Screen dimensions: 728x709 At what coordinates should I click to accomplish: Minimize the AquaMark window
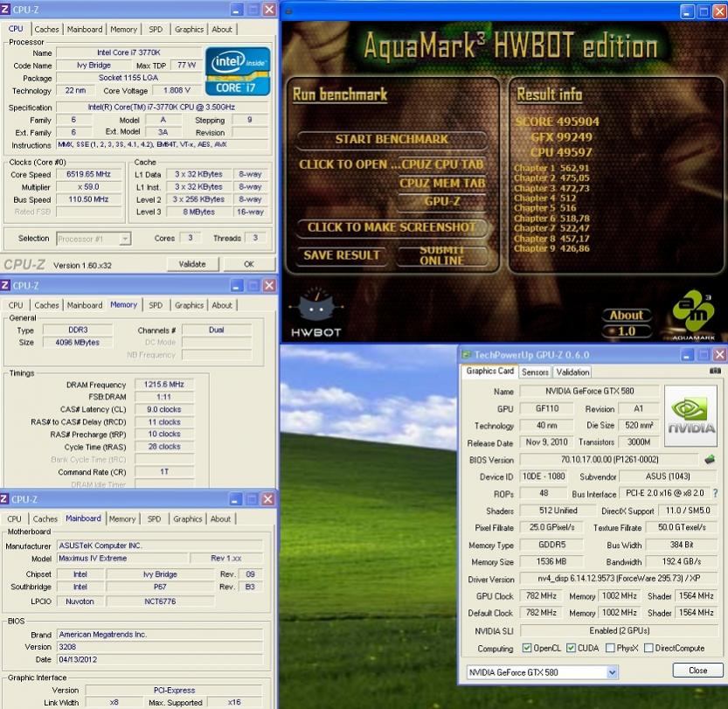(x=687, y=11)
